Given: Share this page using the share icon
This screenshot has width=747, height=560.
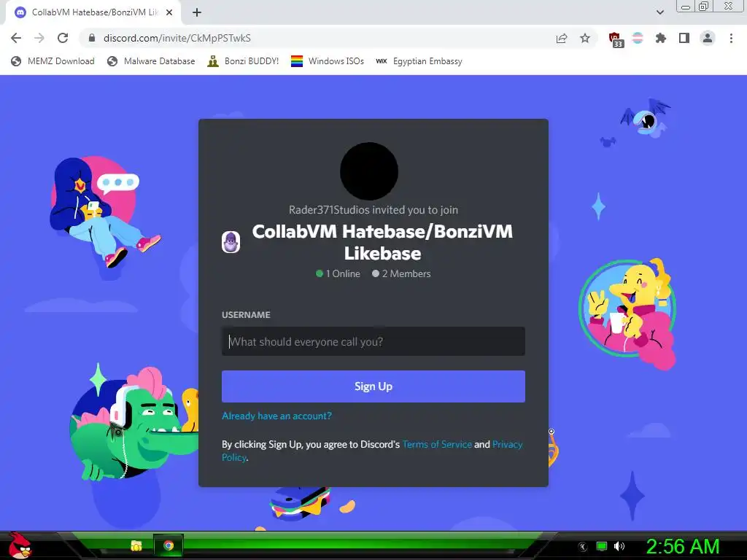Looking at the screenshot, I should point(562,38).
